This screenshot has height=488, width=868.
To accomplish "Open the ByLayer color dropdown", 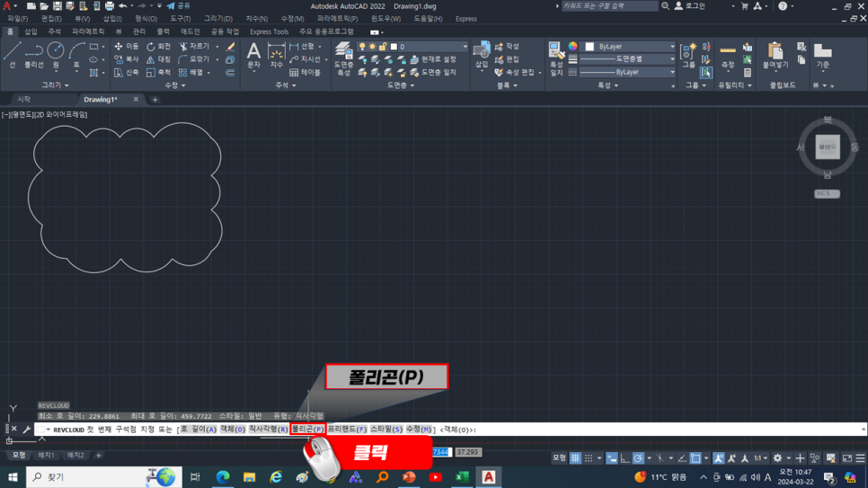I will coord(672,47).
